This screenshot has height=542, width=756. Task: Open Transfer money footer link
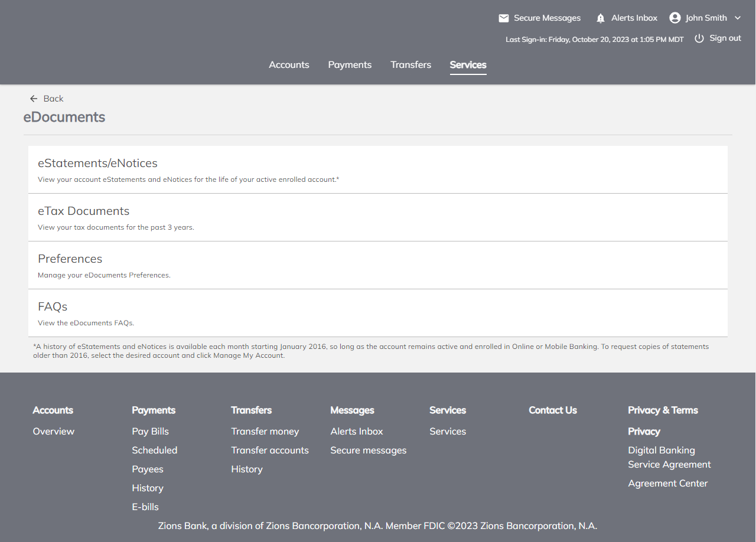265,432
